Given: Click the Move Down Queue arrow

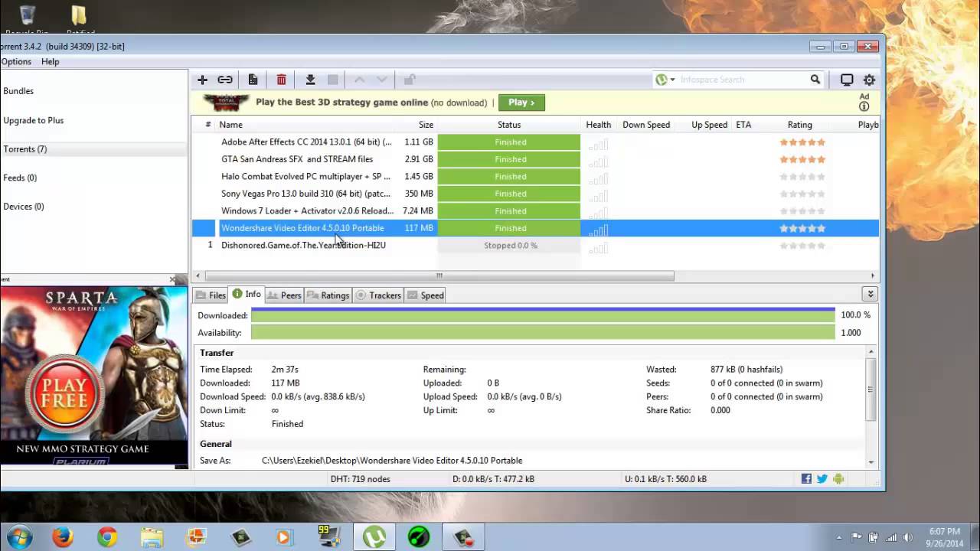Looking at the screenshot, I should [x=382, y=80].
